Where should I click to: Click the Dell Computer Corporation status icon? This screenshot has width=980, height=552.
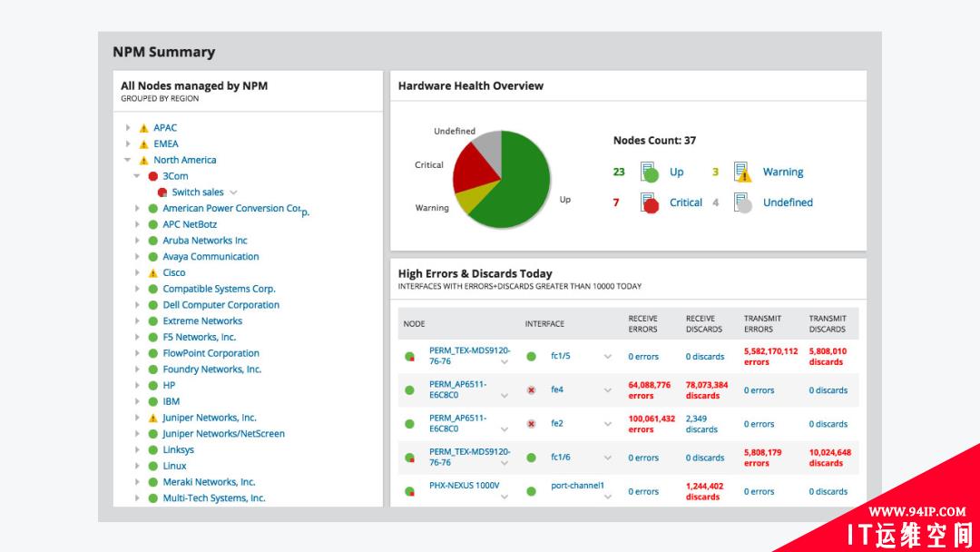(153, 305)
